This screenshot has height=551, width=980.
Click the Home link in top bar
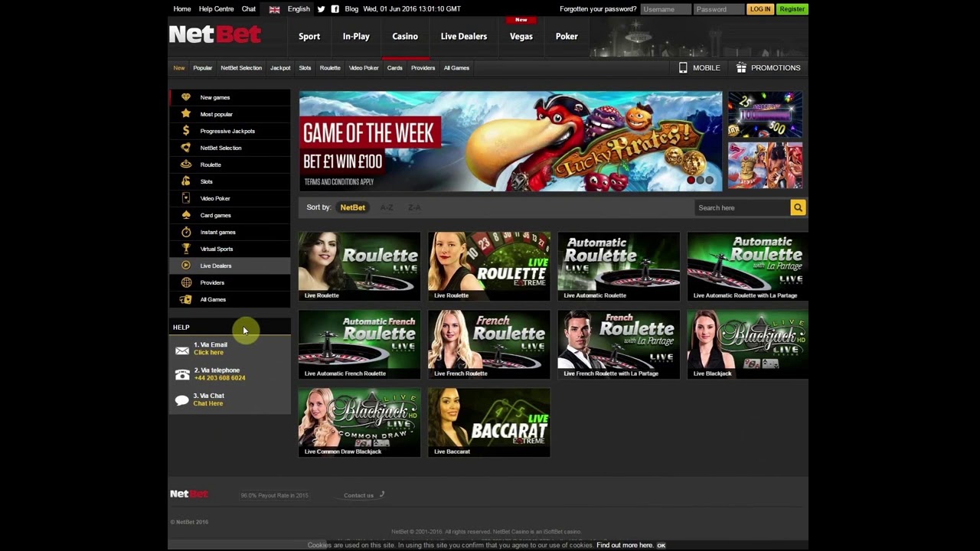182,9
